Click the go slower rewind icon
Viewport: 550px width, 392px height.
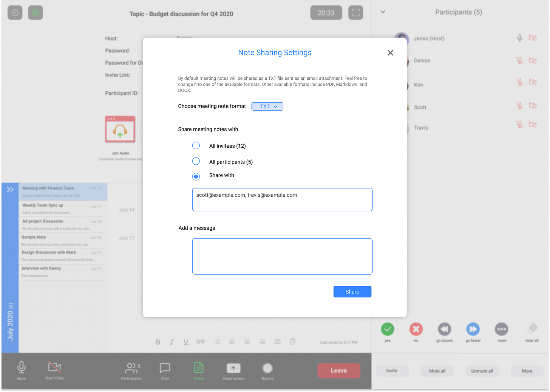[445, 329]
